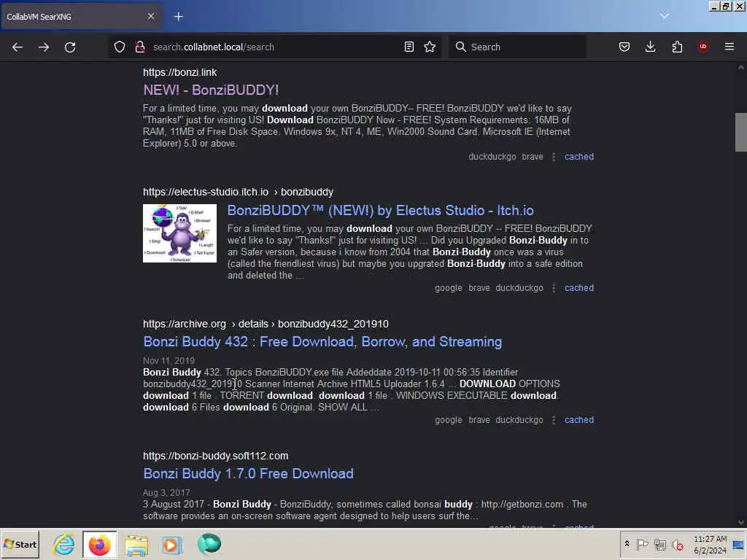Click the BonziBUDDY purple gorilla thumbnail
747x560 pixels.
pyautogui.click(x=179, y=233)
